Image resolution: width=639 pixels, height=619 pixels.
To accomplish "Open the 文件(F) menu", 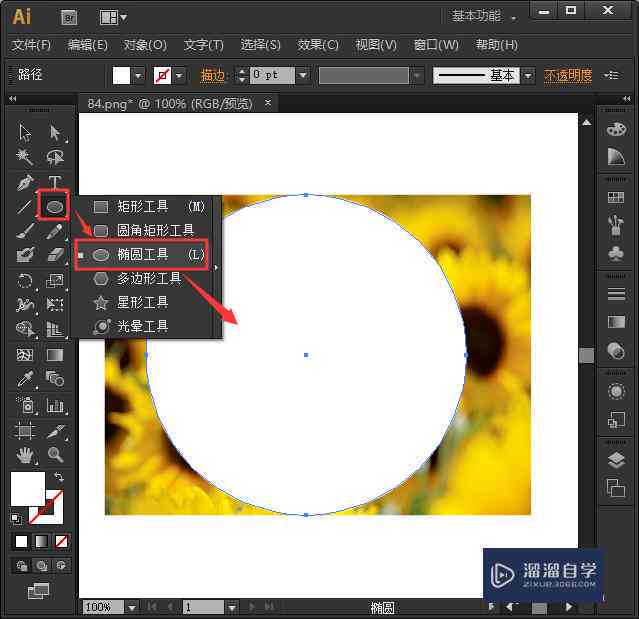I will (31, 45).
